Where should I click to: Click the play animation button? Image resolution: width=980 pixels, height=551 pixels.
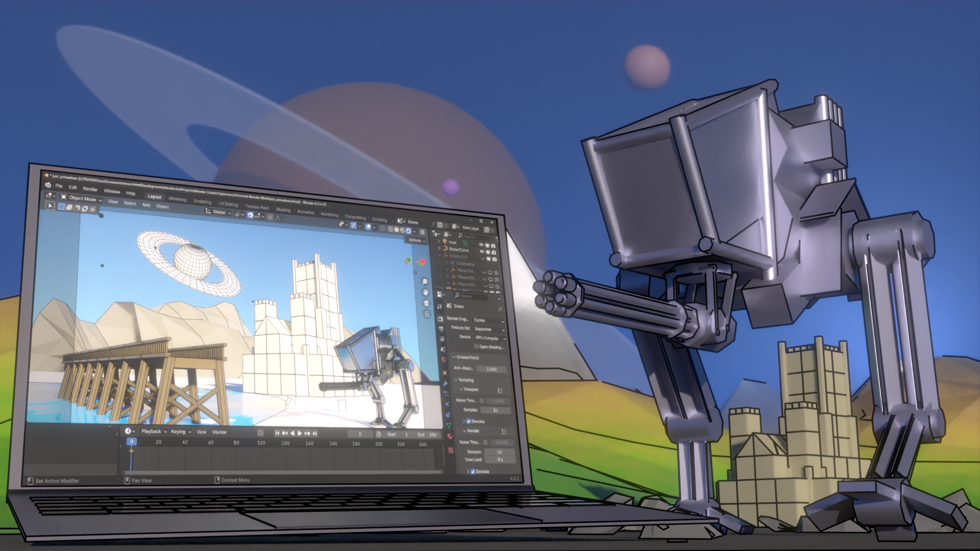pos(300,433)
